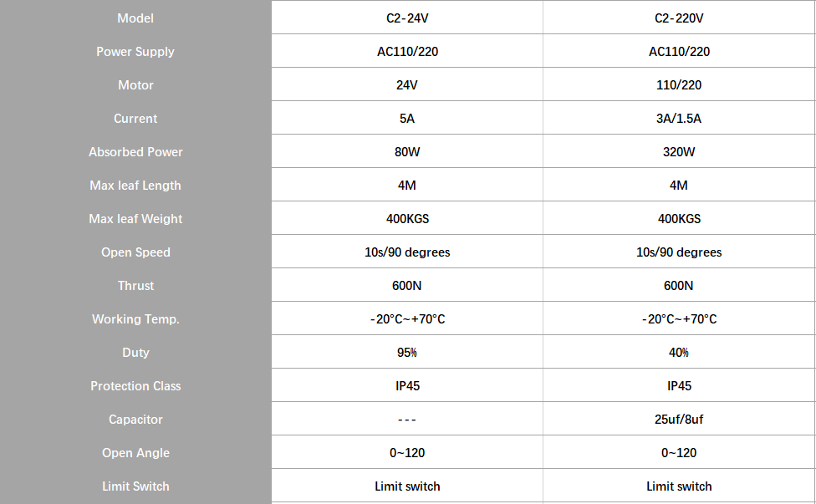816x504 pixels.
Task: Click the Max leaf Weight label
Action: tap(135, 219)
